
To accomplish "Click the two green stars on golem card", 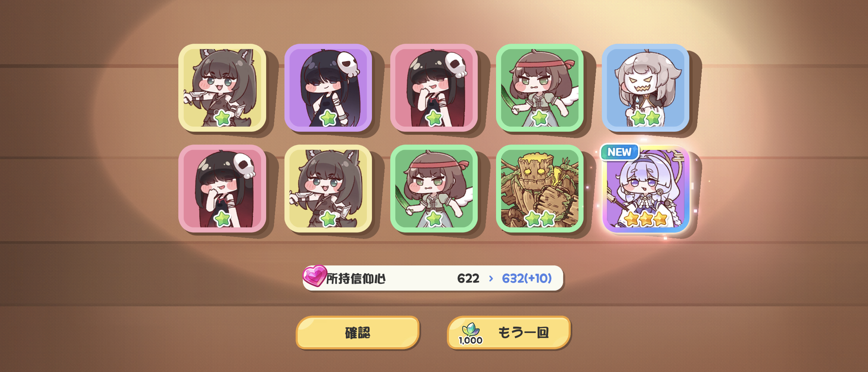I will (x=539, y=219).
